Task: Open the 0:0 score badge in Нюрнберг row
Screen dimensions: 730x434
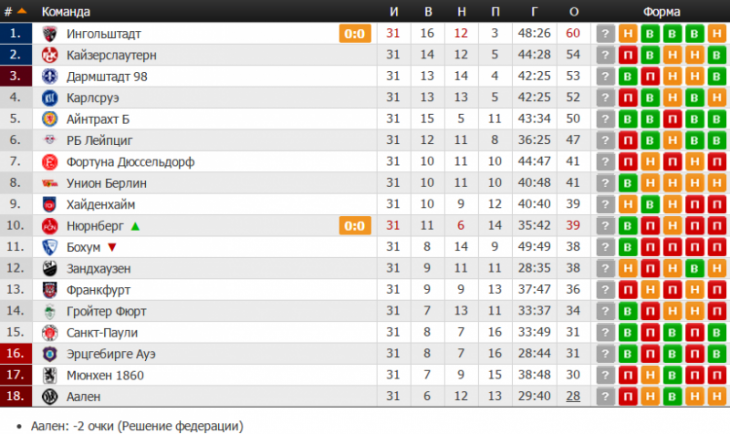Action: point(354,226)
